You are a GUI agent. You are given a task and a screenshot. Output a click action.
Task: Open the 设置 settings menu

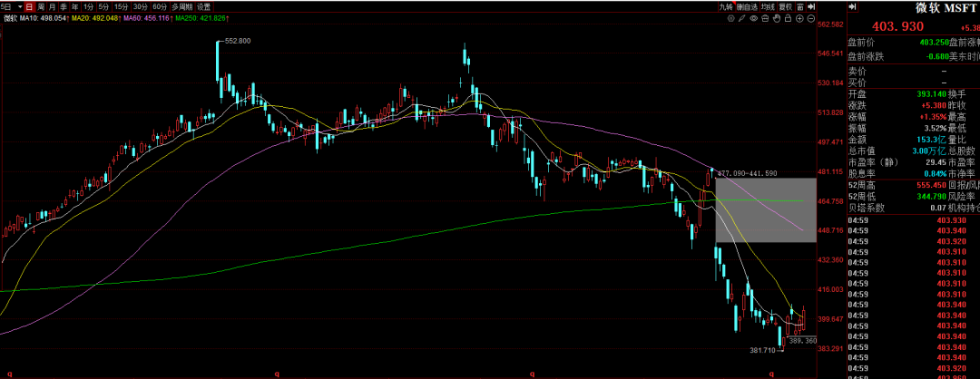click(x=204, y=6)
